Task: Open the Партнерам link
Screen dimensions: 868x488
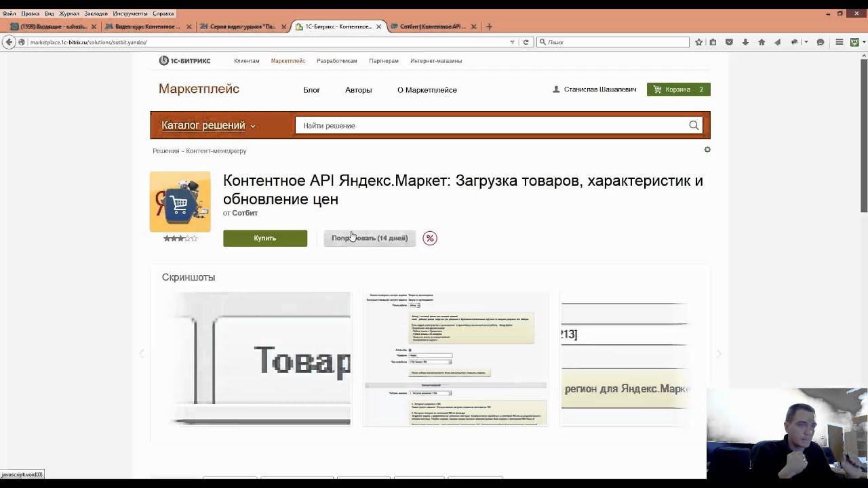Action: 384,61
